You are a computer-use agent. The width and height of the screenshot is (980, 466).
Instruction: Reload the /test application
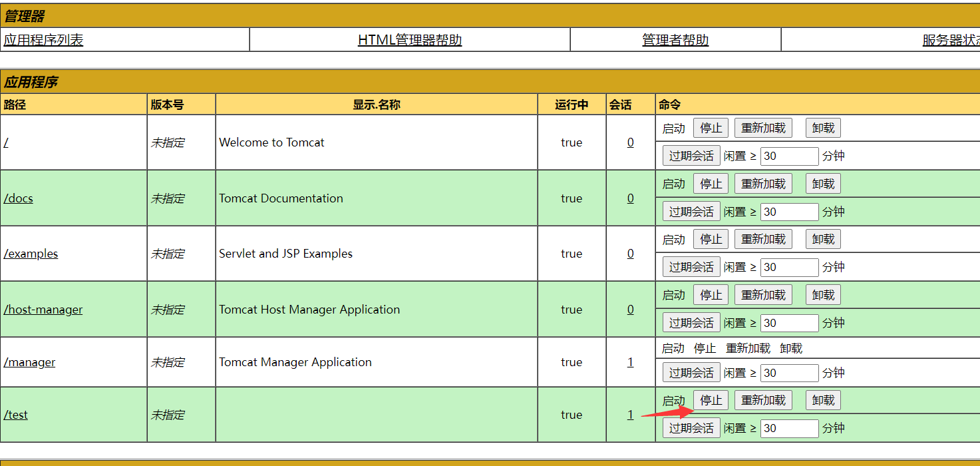click(x=763, y=400)
